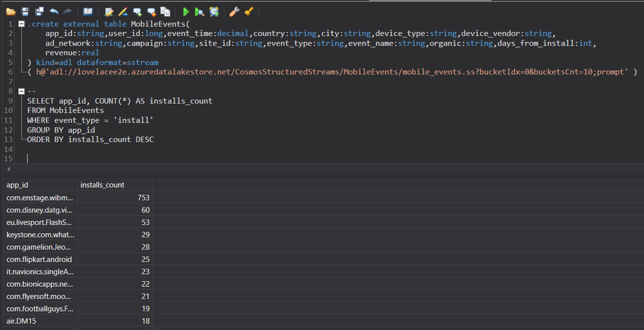Click 'kind=adl' in line 5
Image resolution: width=644 pixels, height=330 pixels.
pyautogui.click(x=54, y=63)
